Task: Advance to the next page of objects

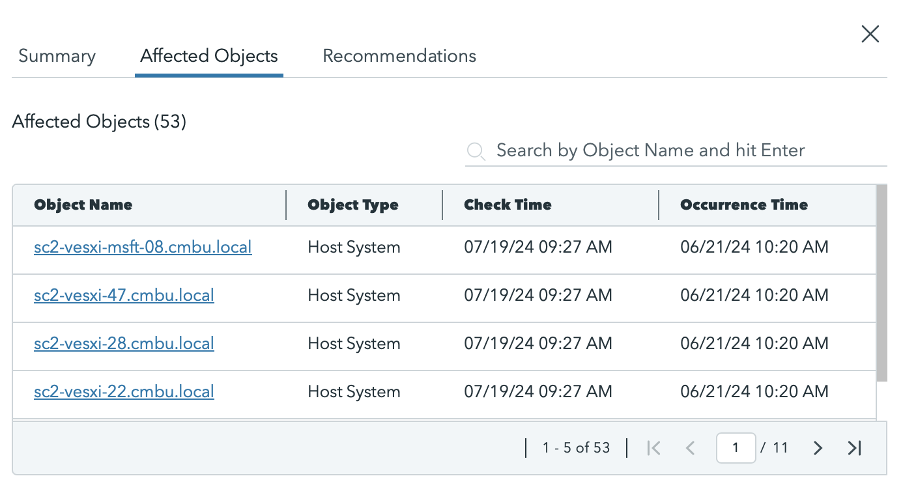Action: coord(818,448)
